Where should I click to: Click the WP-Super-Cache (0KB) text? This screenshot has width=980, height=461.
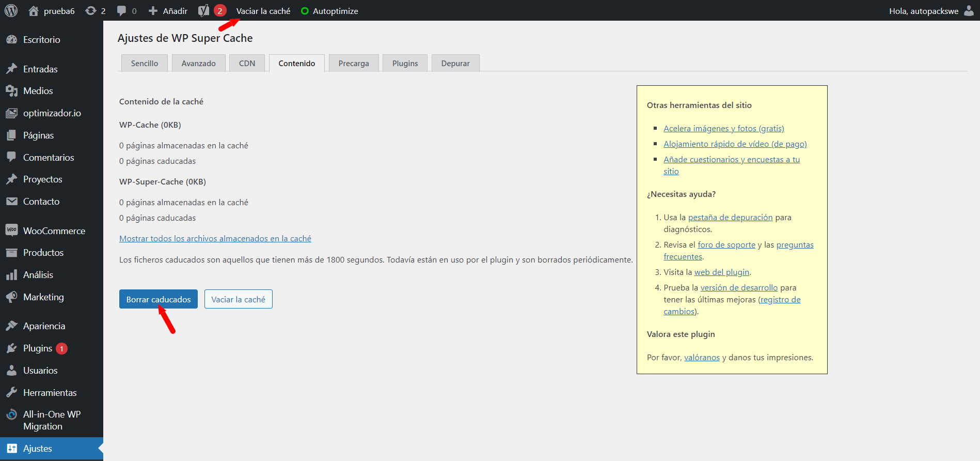coord(163,181)
